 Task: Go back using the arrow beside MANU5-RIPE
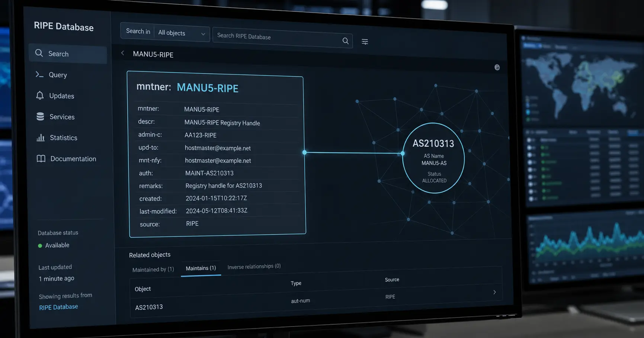coord(122,53)
